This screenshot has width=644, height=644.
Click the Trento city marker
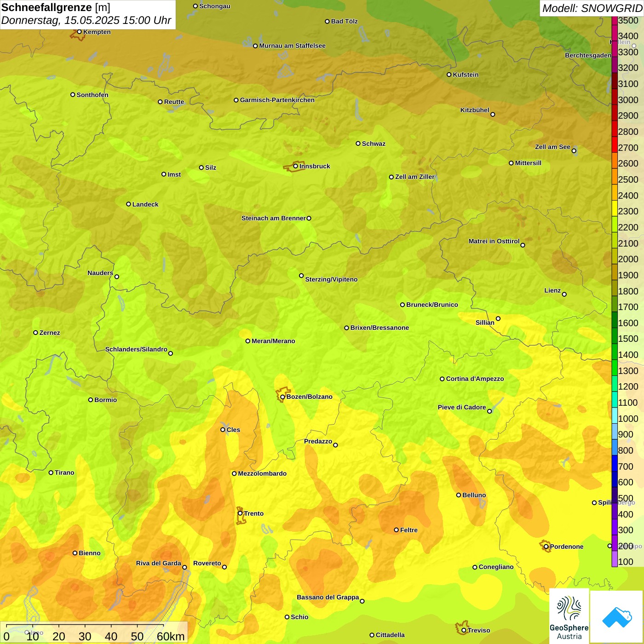point(240,513)
